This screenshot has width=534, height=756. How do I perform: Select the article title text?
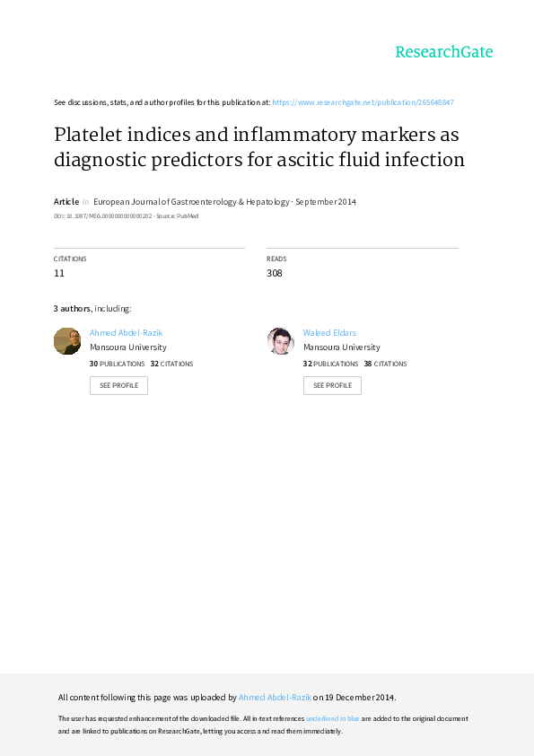[x=259, y=147]
